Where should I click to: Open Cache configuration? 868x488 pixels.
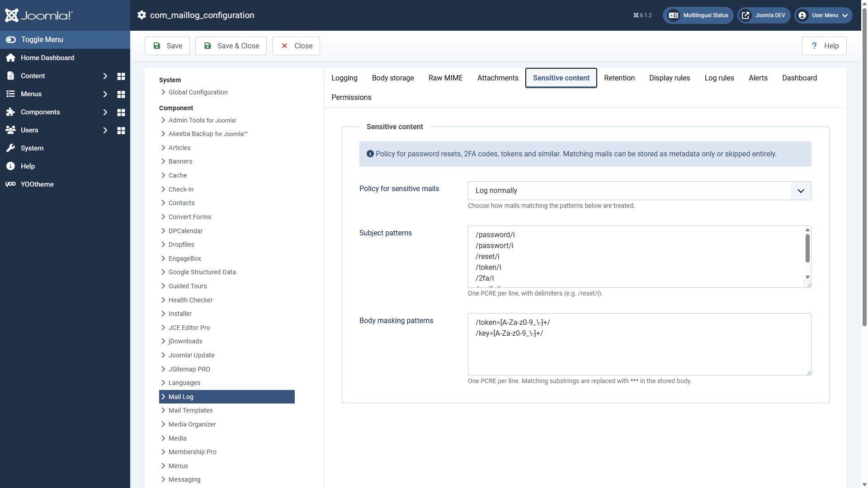coord(178,175)
